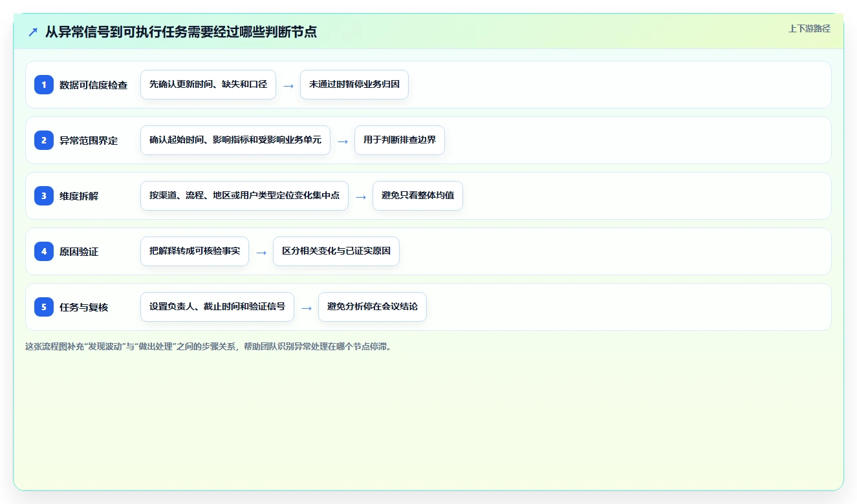
Task: Click the 区分相关变化与已证实原因 box
Action: click(x=336, y=251)
